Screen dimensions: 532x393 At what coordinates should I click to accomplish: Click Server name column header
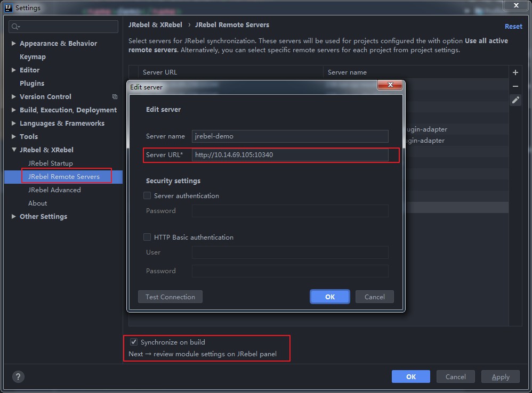[416, 72]
